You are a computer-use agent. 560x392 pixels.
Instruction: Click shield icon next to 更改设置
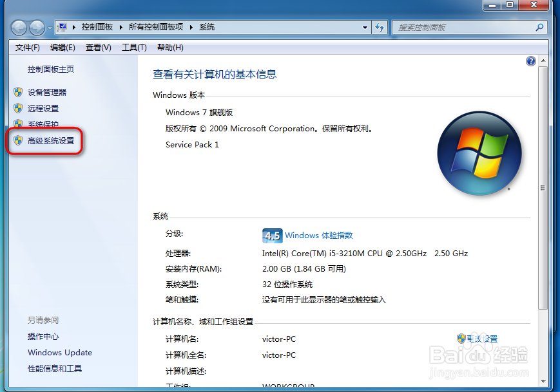(x=461, y=339)
